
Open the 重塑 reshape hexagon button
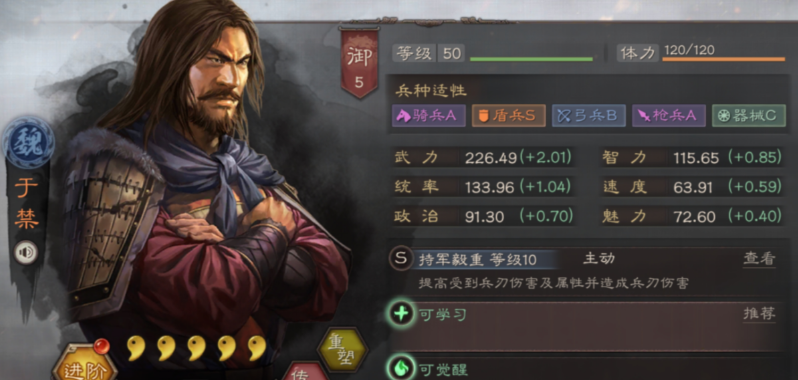(x=343, y=350)
